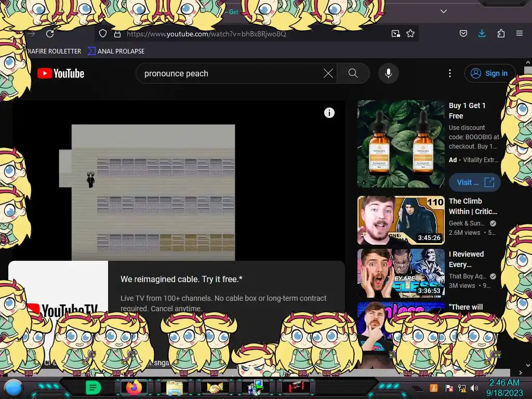Start voice search with the microphone
The image size is (532, 399).
pyautogui.click(x=389, y=73)
